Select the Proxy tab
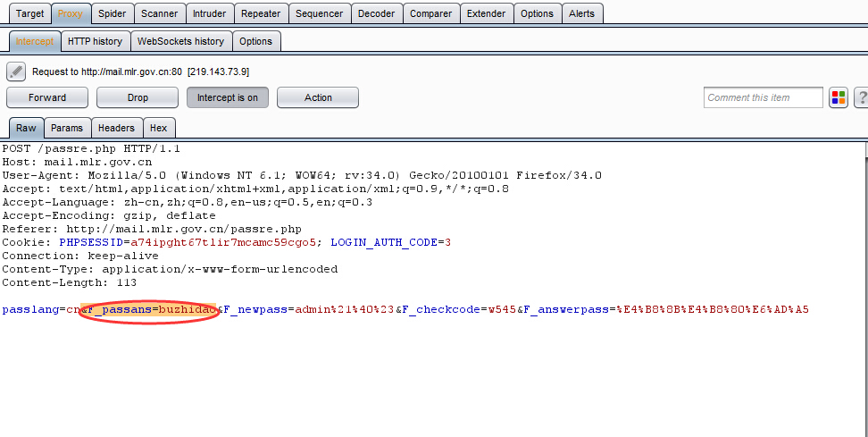 coord(71,13)
